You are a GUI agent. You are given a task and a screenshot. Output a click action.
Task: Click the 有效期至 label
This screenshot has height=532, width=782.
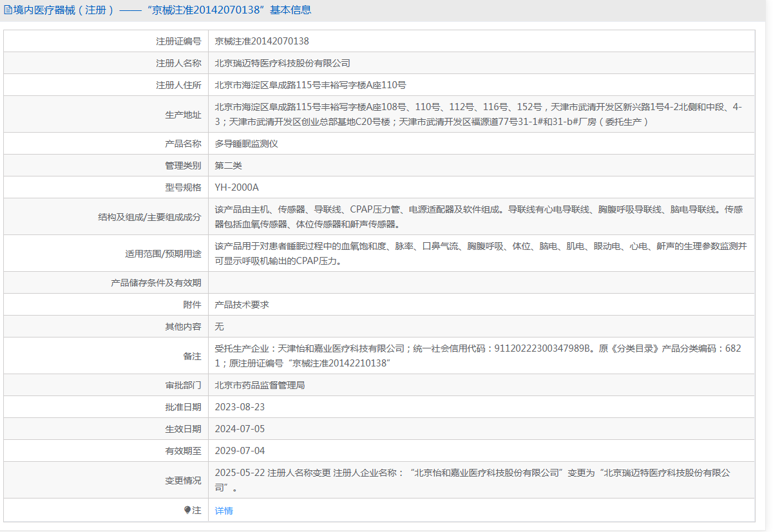[183, 451]
